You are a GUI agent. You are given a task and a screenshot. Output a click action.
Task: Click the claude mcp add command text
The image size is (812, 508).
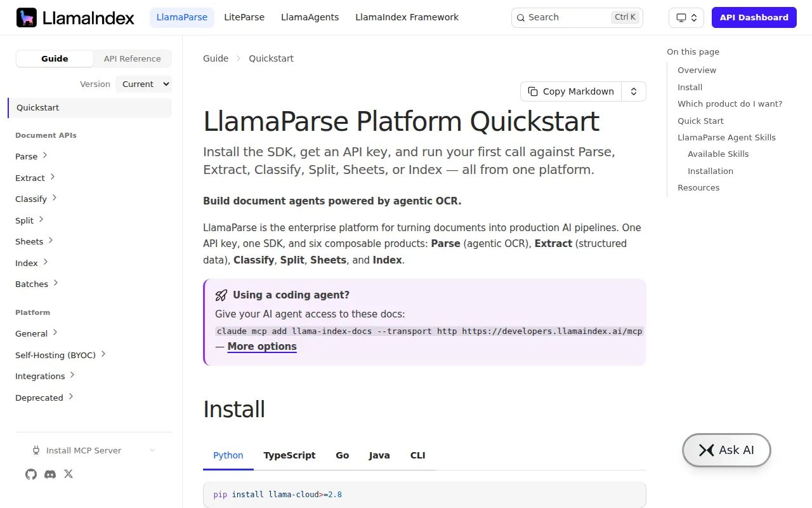coord(429,331)
